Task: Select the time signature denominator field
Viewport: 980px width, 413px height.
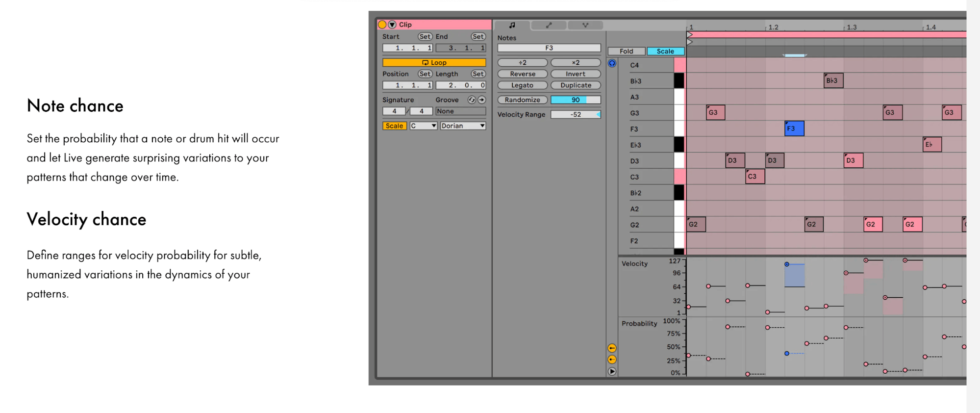Action: coord(421,111)
